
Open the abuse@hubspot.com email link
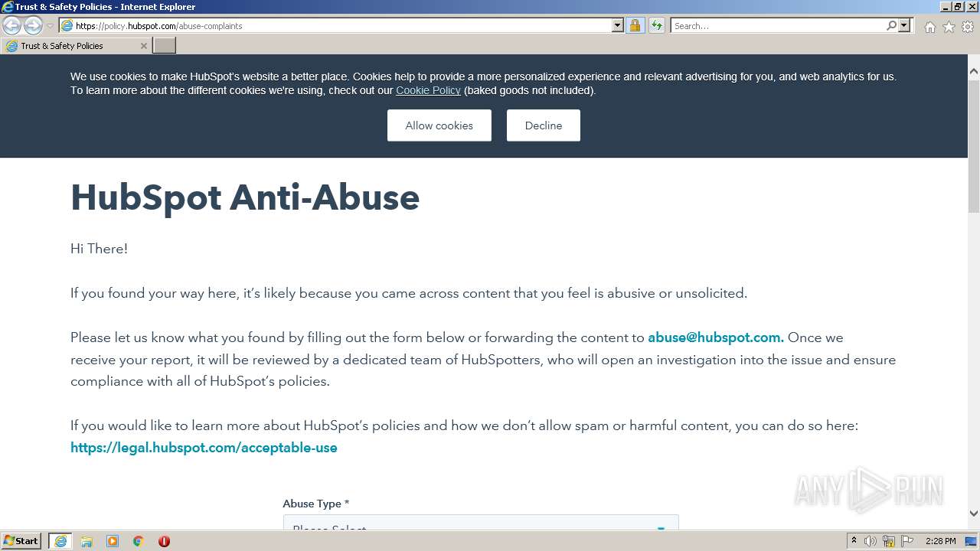tap(715, 337)
